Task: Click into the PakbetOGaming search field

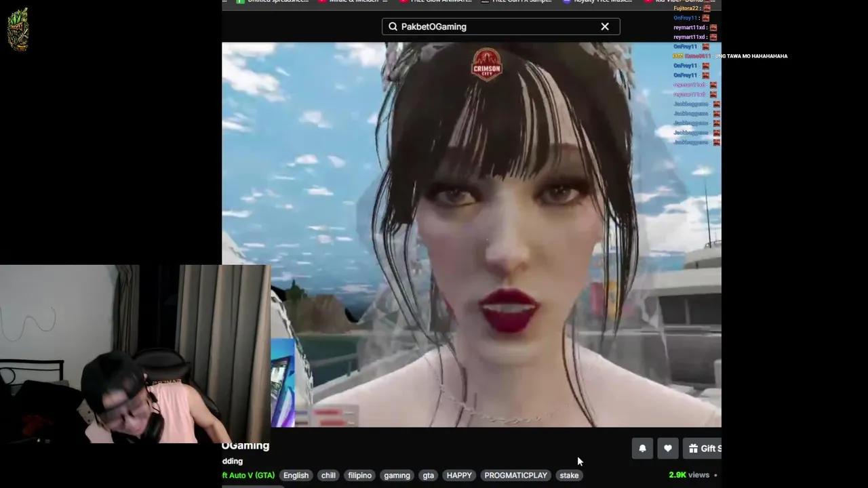Action: [500, 26]
